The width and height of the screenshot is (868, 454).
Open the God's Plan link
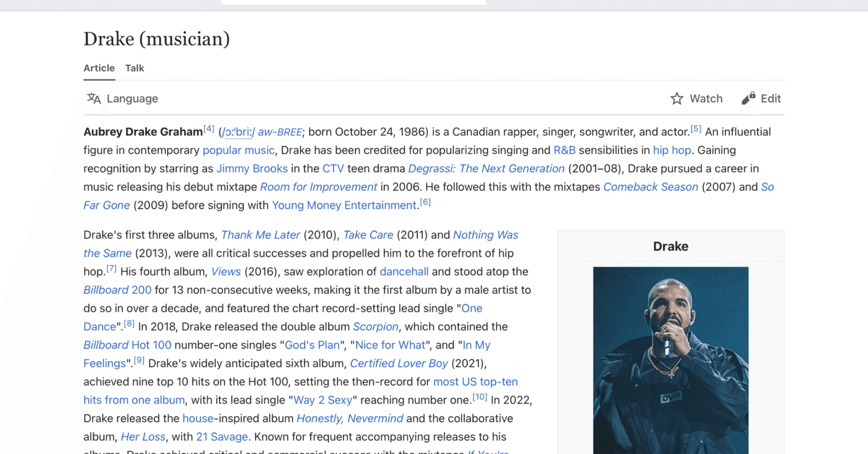click(x=312, y=345)
